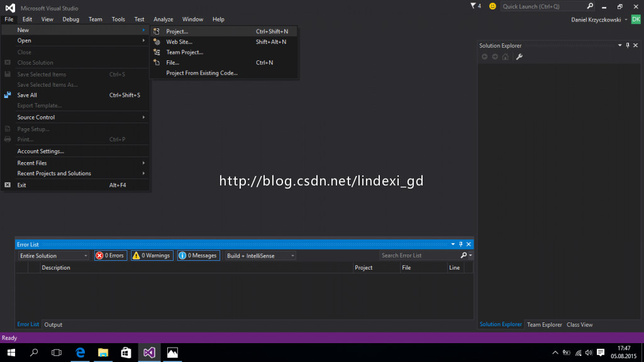
Task: Switch to Visual Studio taskbar icon
Action: (x=149, y=353)
